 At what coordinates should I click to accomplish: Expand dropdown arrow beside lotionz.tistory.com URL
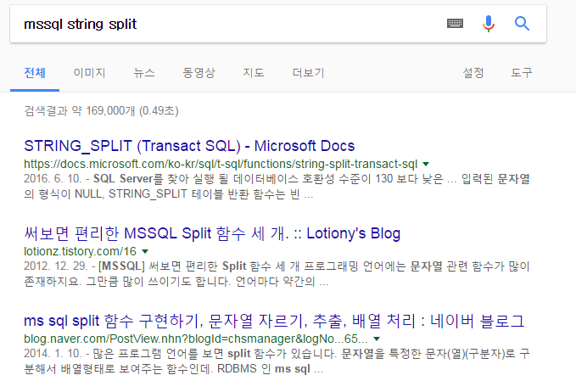coord(145,252)
